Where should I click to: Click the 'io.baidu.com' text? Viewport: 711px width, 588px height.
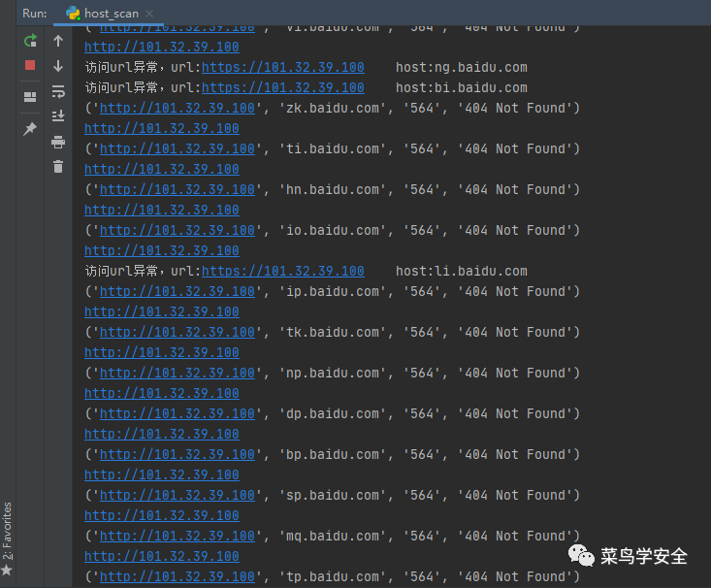tap(333, 231)
